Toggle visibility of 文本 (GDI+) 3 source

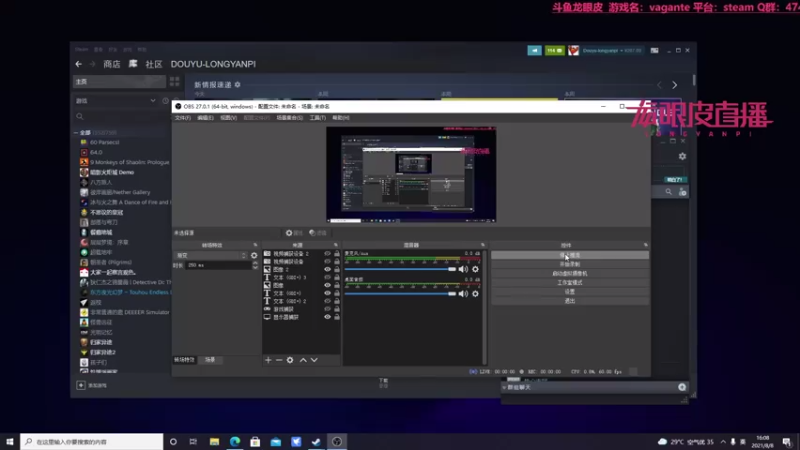[x=328, y=278]
